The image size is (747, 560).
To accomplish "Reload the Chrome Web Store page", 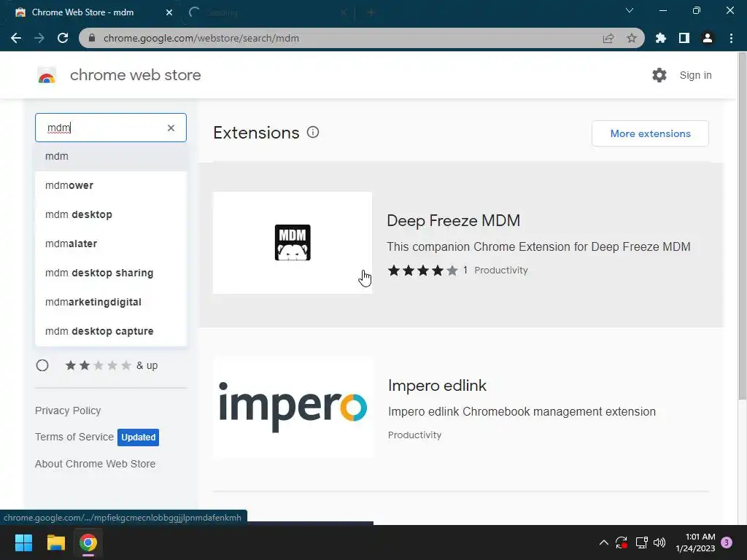I will tap(63, 38).
